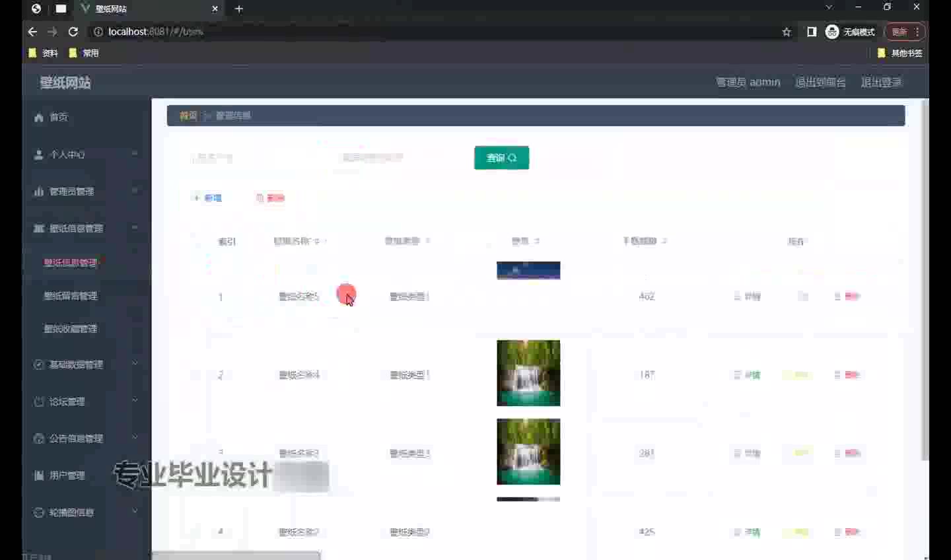Viewport: 951px width, 560px height.
Task: Click the browser 更新 update button
Action: pos(905,32)
